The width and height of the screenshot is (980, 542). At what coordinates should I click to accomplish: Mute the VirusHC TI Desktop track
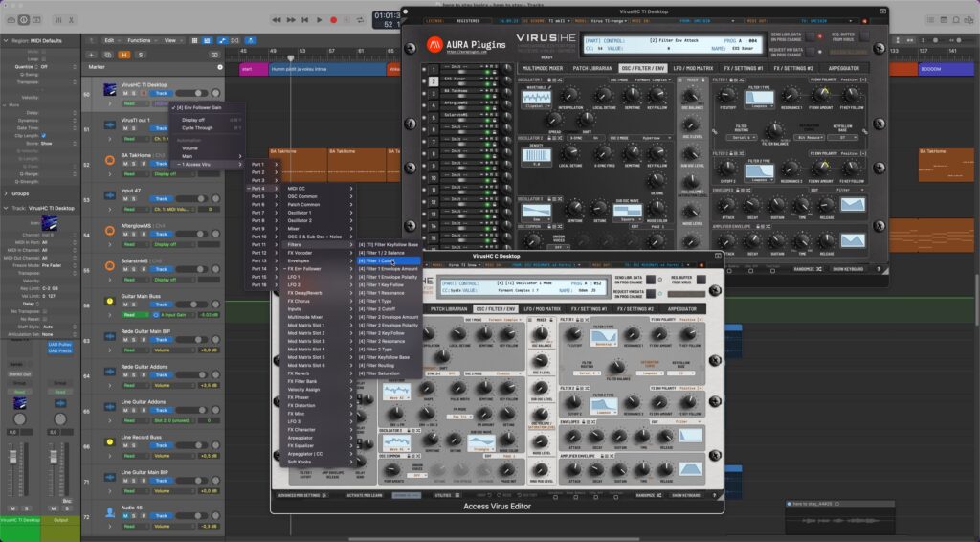click(x=125, y=93)
